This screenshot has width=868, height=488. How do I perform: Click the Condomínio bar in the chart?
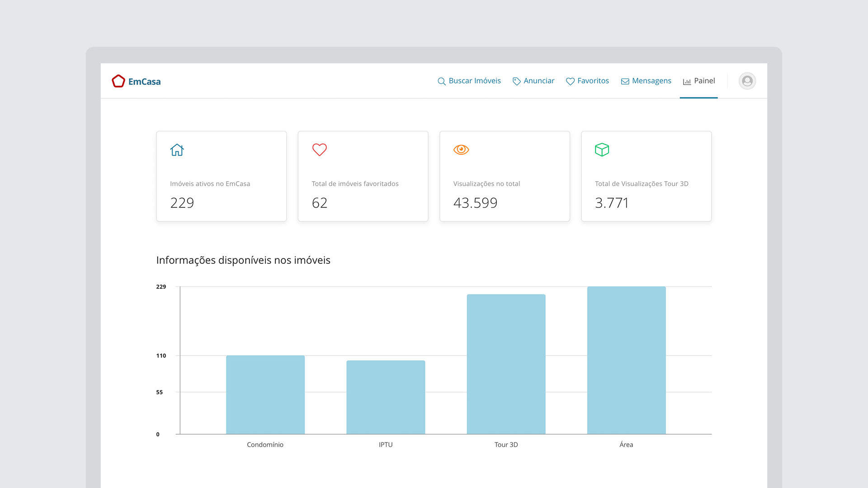pos(265,394)
